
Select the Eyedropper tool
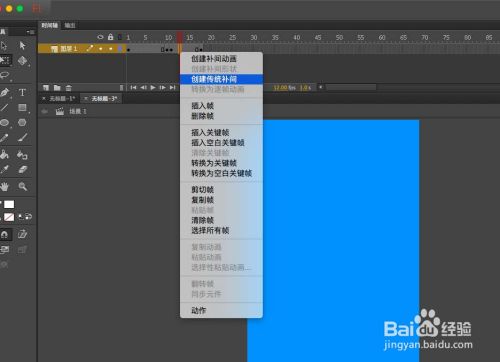4,169
